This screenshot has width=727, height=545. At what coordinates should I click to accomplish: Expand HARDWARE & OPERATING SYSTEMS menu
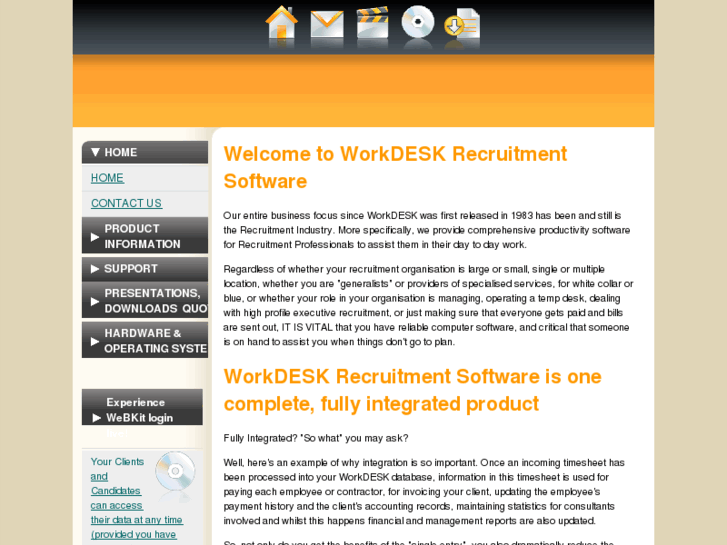pyautogui.click(x=145, y=340)
